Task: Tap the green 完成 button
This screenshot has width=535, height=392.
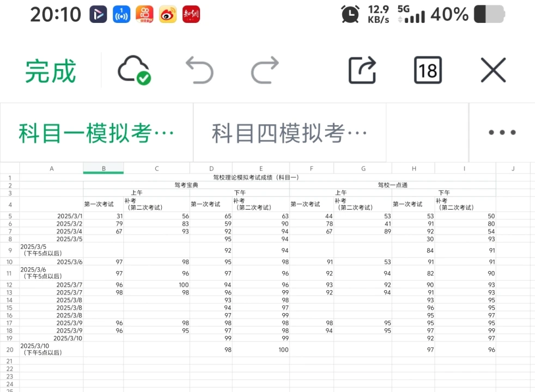Action: coord(51,71)
